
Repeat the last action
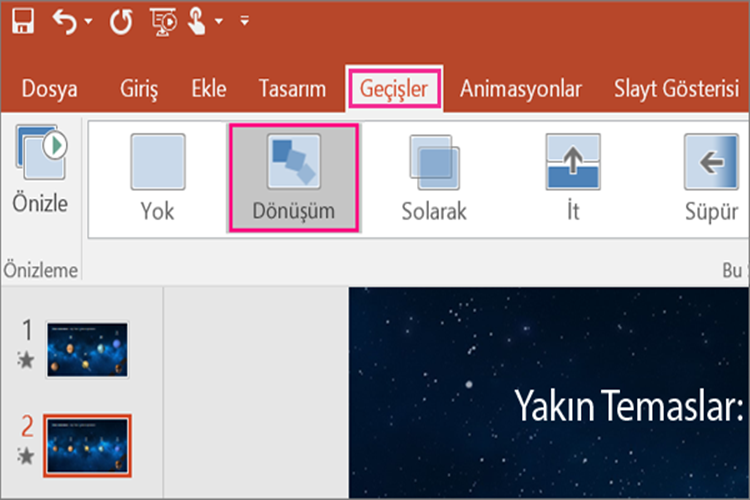tap(121, 22)
